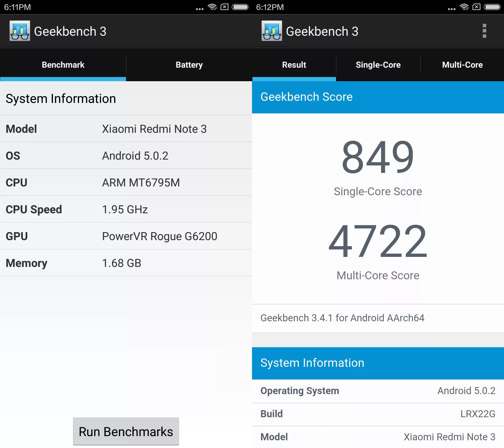Tap the Wi-Fi icon in the right status bar
The width and height of the screenshot is (504, 448).
tap(464, 7)
